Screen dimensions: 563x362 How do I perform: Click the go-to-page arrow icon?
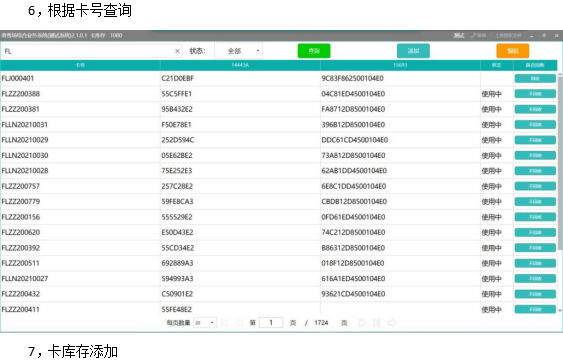392,322
